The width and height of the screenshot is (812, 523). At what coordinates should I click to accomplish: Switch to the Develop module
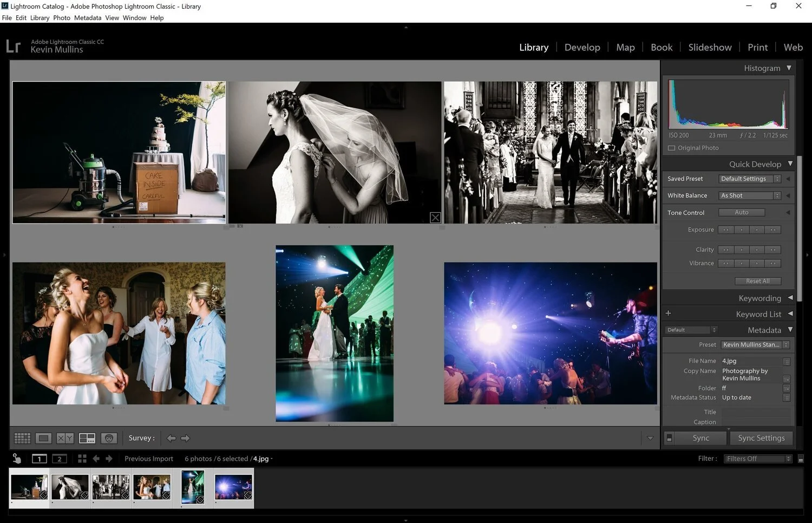click(x=582, y=47)
